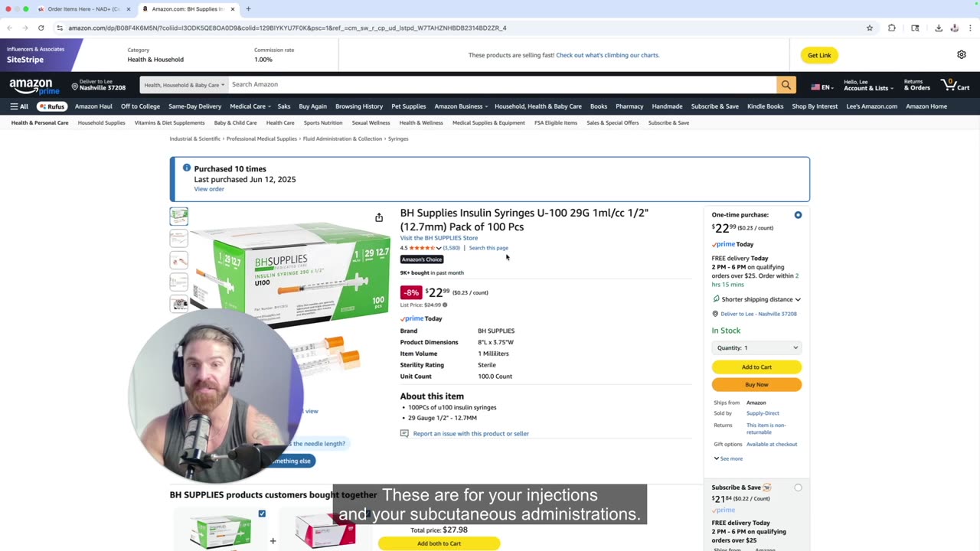Viewport: 980px width, 551px height.
Task: Click the delivery location pin icon
Action: pos(75,86)
